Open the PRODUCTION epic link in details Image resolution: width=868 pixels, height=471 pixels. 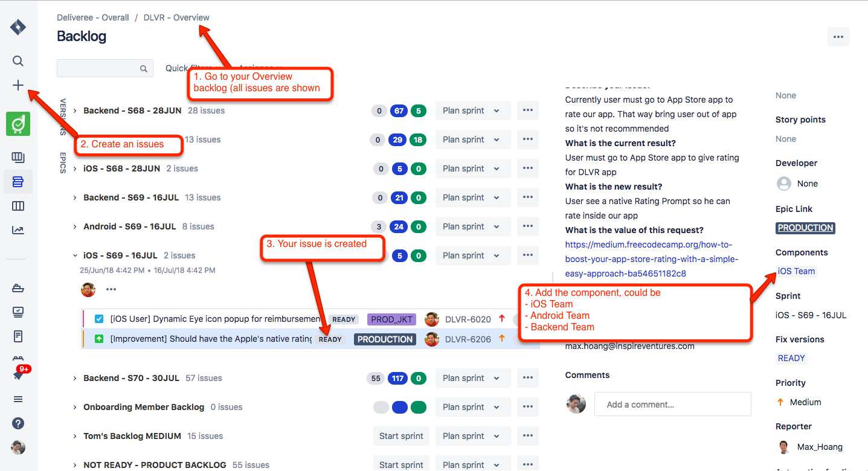click(805, 228)
